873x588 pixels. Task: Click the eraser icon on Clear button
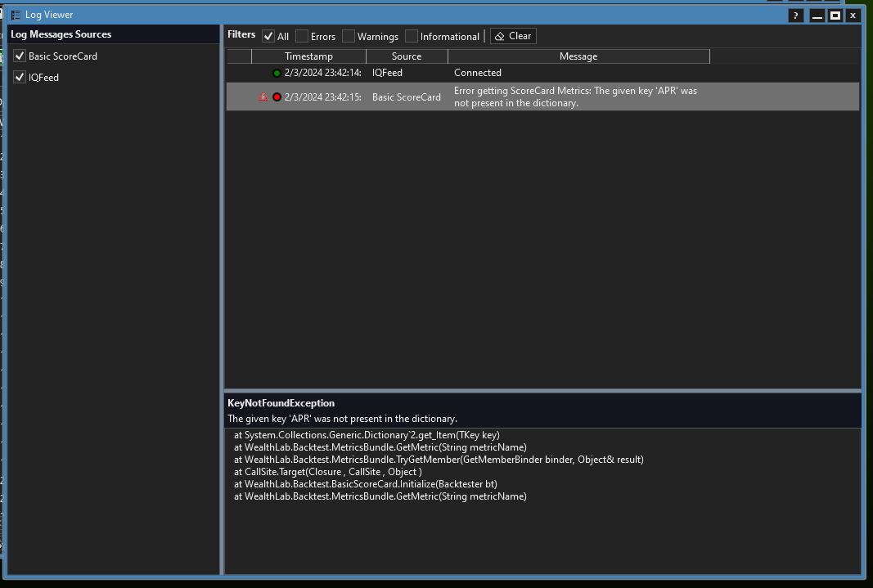[499, 36]
